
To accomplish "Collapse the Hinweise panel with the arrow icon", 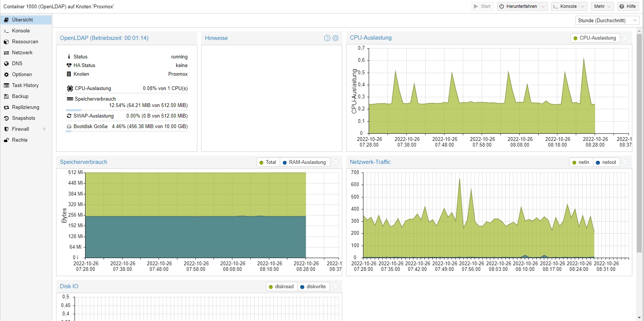I will pyautogui.click(x=327, y=38).
